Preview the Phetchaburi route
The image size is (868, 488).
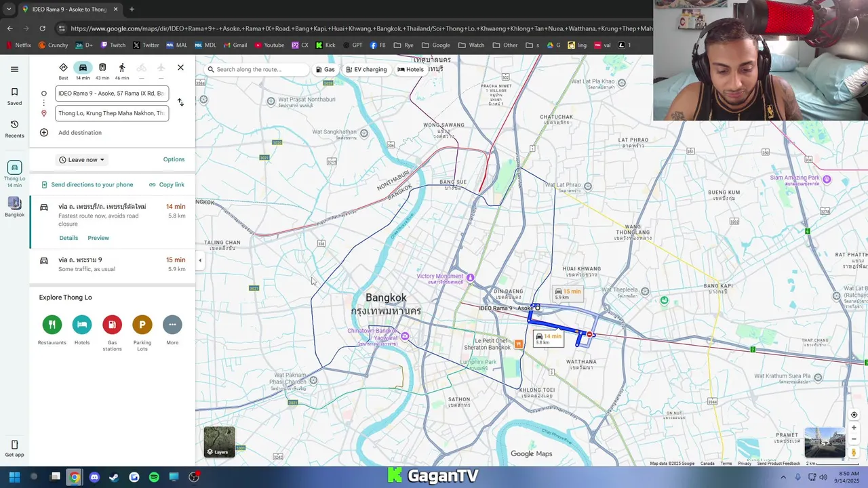tap(98, 238)
